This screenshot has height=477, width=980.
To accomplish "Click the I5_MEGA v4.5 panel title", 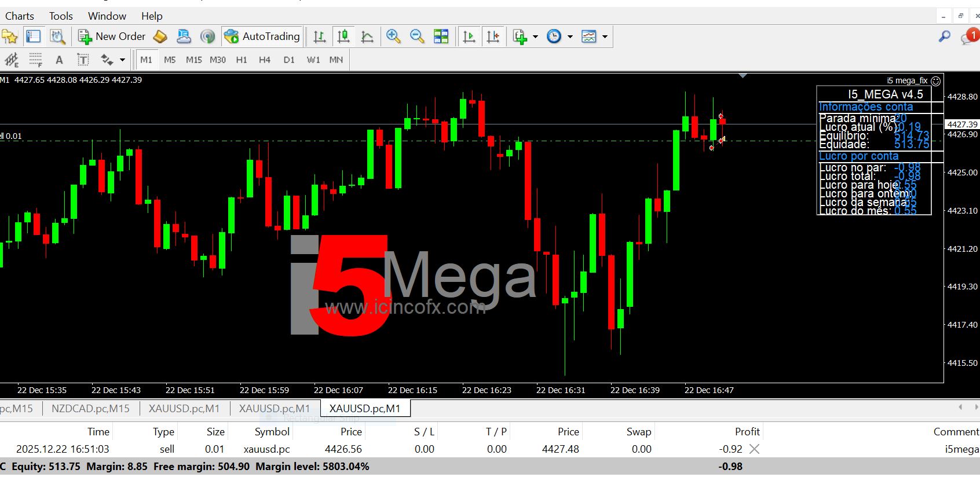I will click(885, 94).
